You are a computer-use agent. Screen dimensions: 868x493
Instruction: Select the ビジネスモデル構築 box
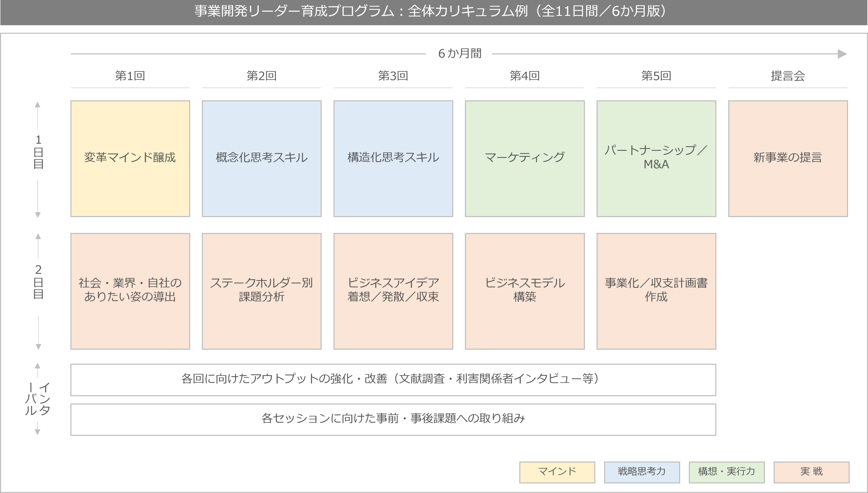pyautogui.click(x=525, y=291)
